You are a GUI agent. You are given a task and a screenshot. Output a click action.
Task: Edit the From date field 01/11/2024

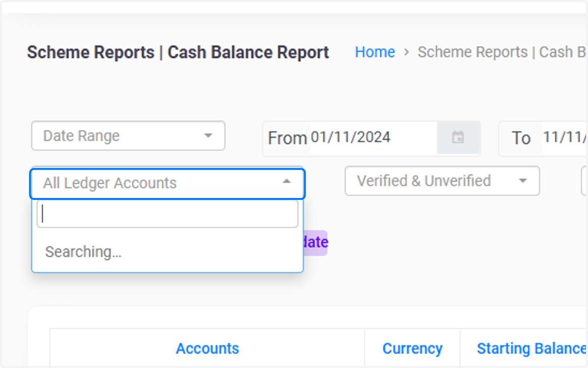pos(373,137)
